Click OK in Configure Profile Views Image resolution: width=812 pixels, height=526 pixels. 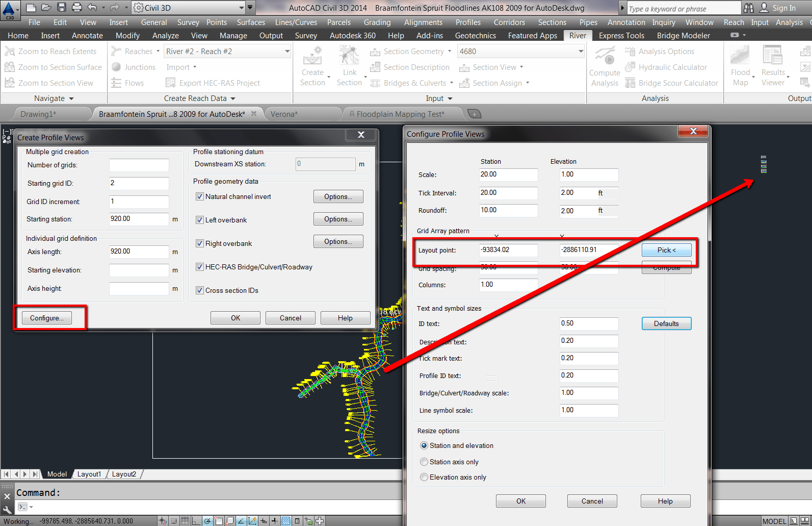coord(520,501)
